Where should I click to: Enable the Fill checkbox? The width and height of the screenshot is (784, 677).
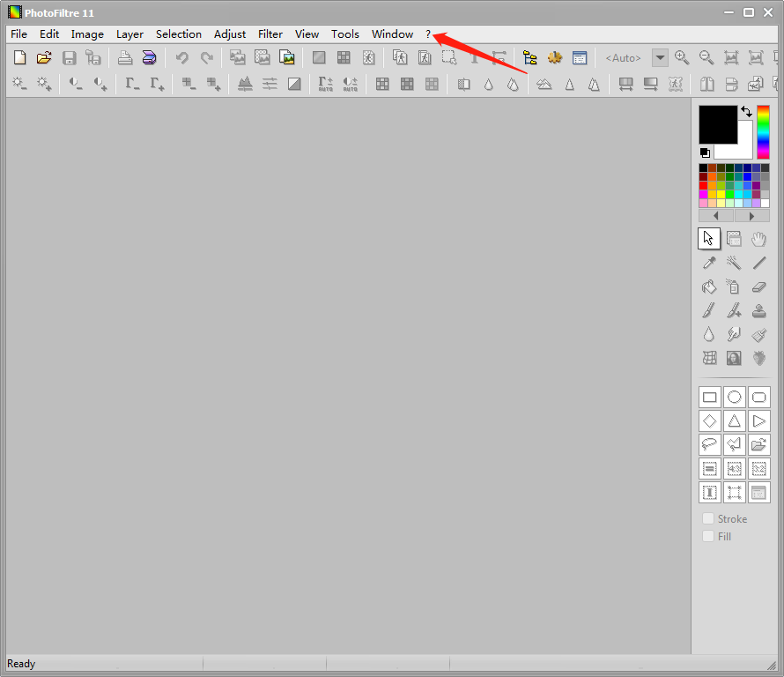pos(708,536)
